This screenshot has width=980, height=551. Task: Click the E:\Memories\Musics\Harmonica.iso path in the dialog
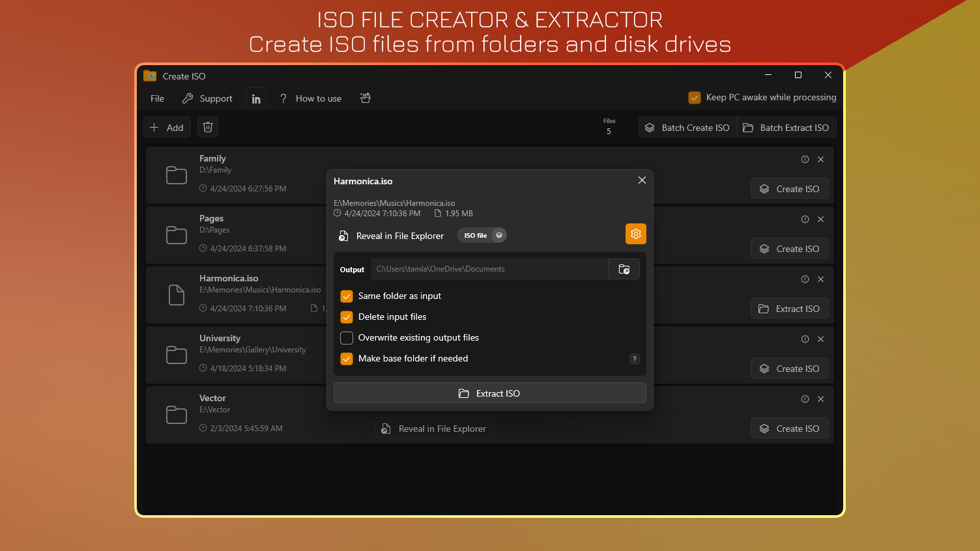[x=394, y=203]
